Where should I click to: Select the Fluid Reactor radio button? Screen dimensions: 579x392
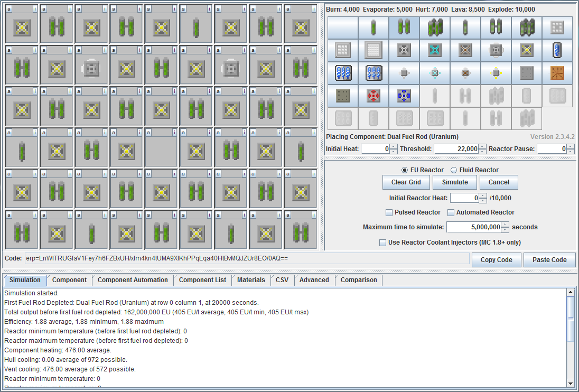(454, 170)
